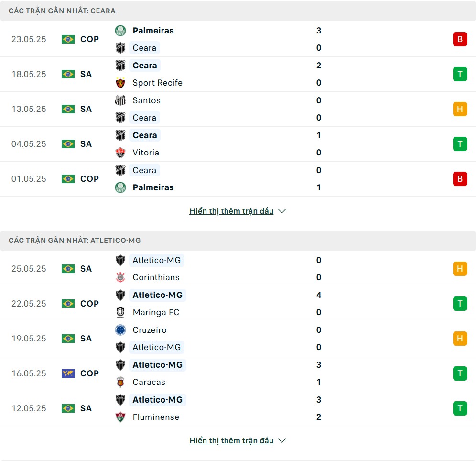This screenshot has height=461, width=476.
Task: Open 'Hiển thị thêm trận đấu' link under Atletico-MG
Action: (x=231, y=440)
